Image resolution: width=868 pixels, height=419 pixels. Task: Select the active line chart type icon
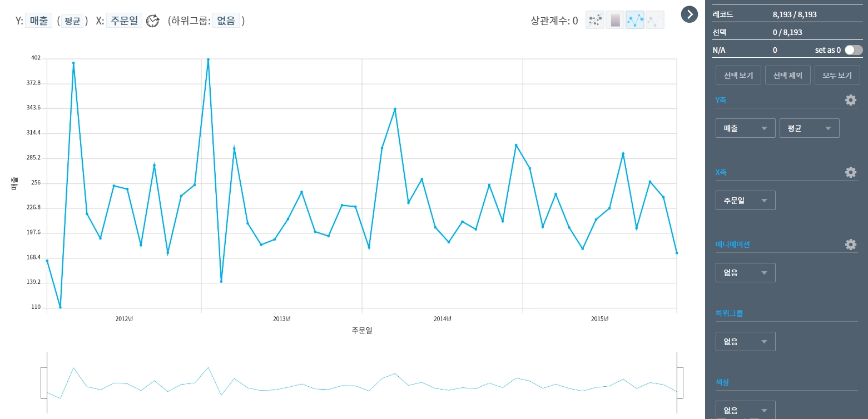pos(635,21)
